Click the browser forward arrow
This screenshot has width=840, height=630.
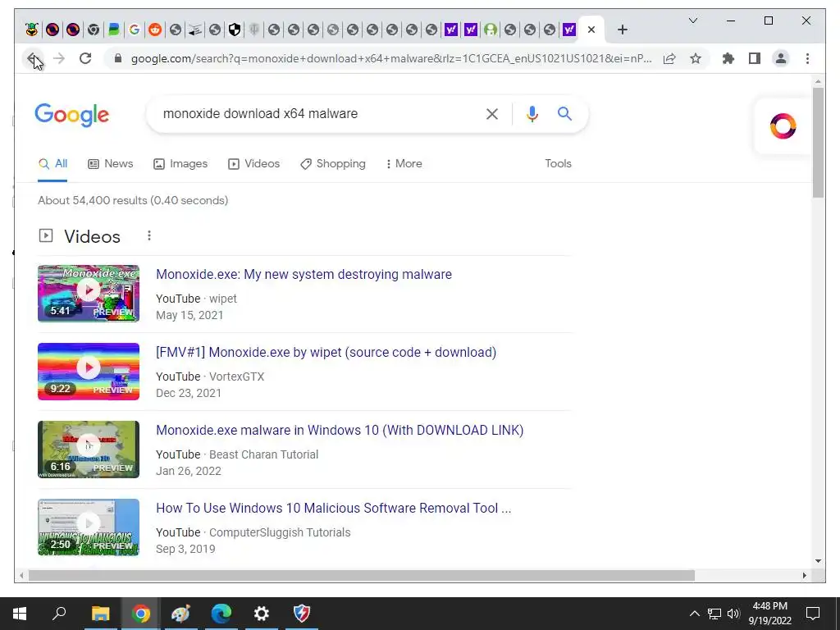[59, 58]
